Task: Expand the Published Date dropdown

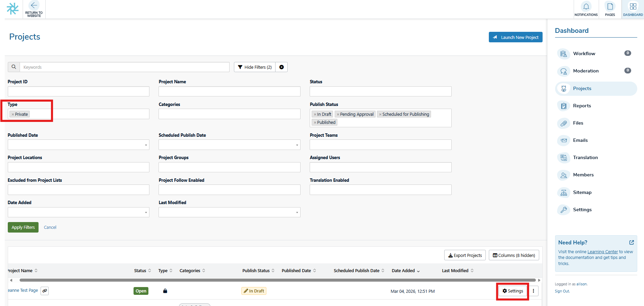Action: pyautogui.click(x=78, y=145)
